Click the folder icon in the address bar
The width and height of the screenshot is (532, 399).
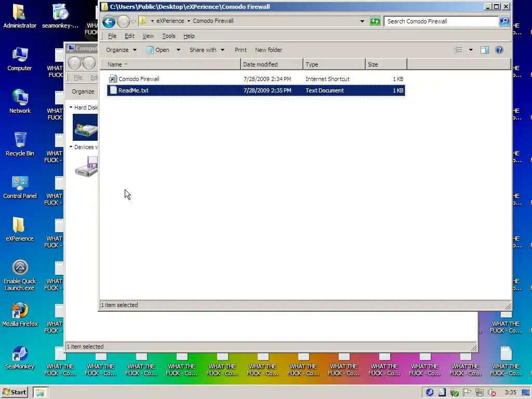point(143,21)
